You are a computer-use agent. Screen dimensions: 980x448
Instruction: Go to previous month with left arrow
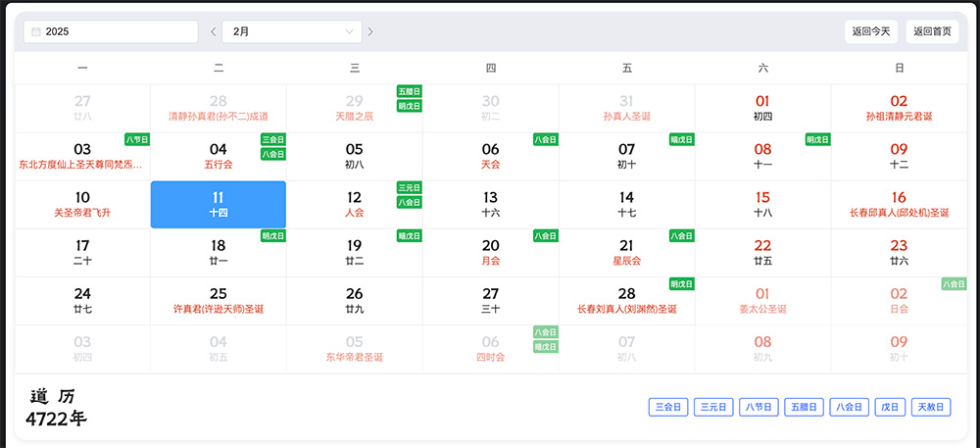point(214,31)
